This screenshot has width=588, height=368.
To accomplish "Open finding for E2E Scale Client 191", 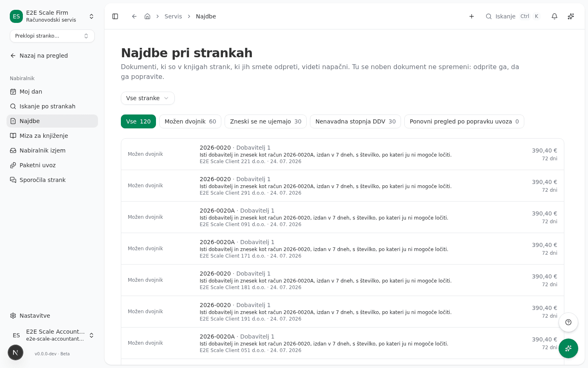I will point(343,312).
